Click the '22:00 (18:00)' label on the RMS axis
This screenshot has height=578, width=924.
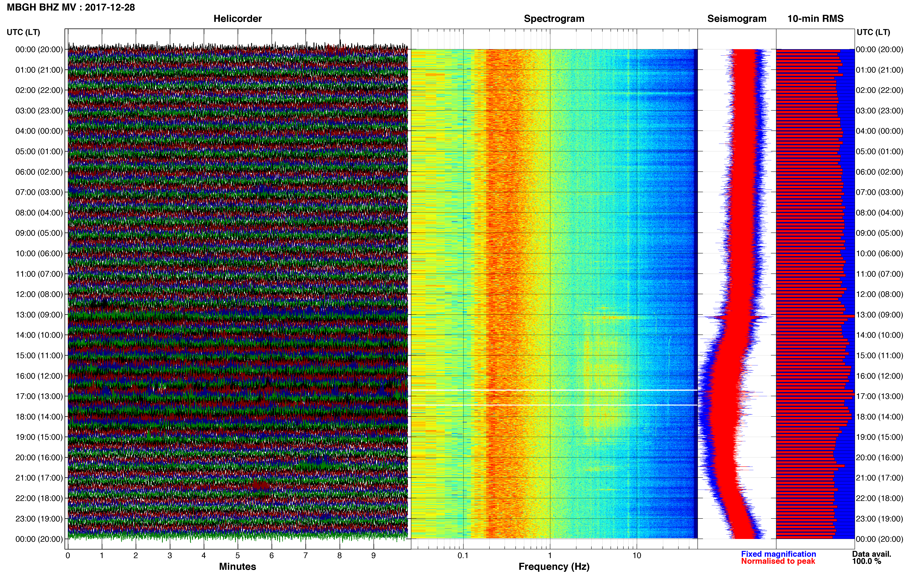pyautogui.click(x=879, y=498)
